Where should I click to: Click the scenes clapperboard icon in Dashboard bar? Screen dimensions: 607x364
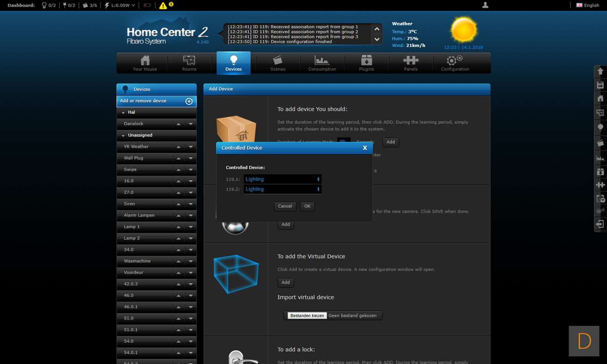point(85,6)
